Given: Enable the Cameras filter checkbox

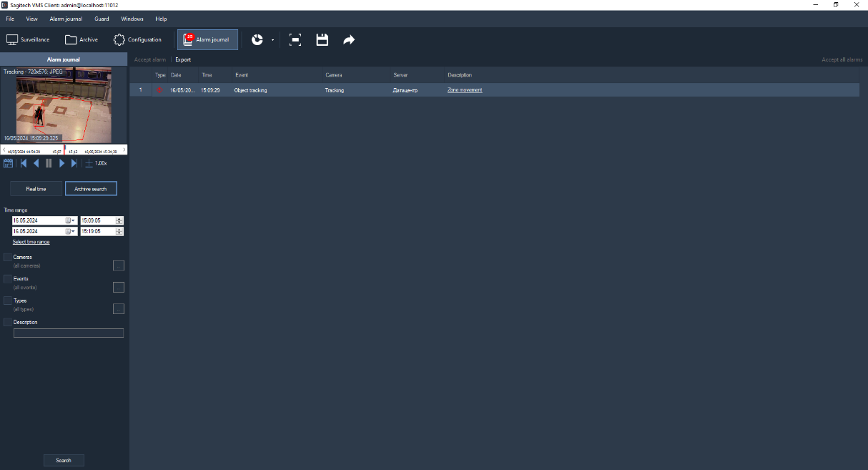Looking at the screenshot, I should (x=8, y=257).
